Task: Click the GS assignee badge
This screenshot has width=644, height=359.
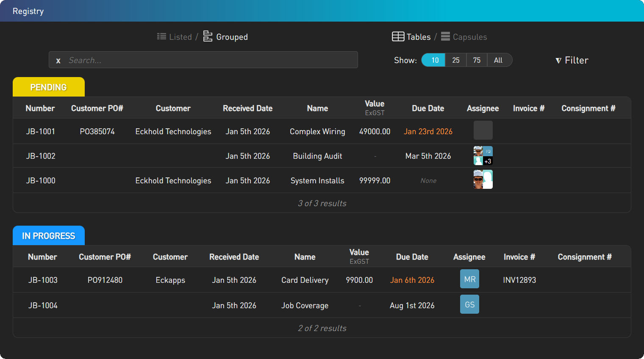Action: pos(469,304)
